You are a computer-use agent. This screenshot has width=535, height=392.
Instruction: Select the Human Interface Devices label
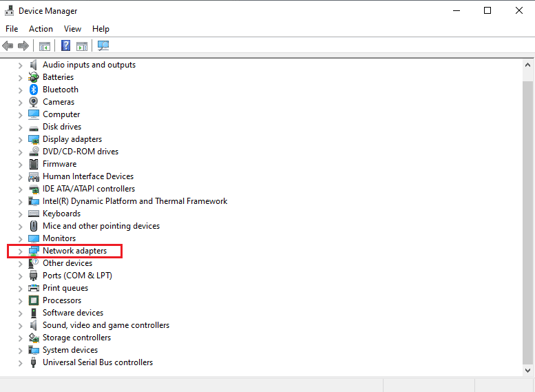pos(88,176)
